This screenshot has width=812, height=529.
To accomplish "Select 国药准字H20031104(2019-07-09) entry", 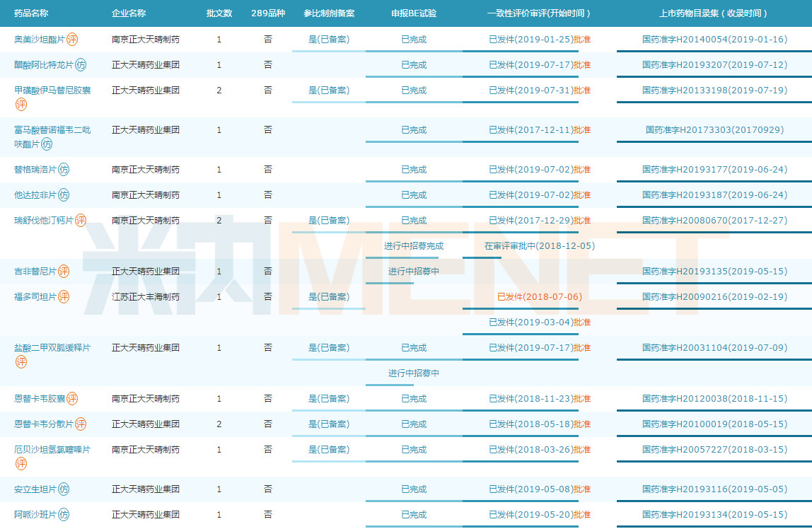I will click(x=714, y=348).
